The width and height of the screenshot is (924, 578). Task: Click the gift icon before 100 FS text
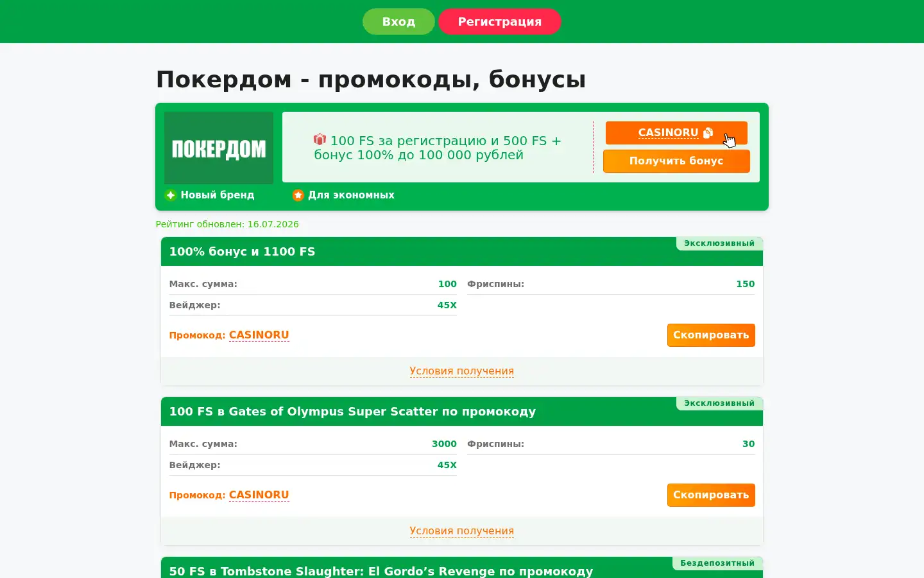pos(320,139)
